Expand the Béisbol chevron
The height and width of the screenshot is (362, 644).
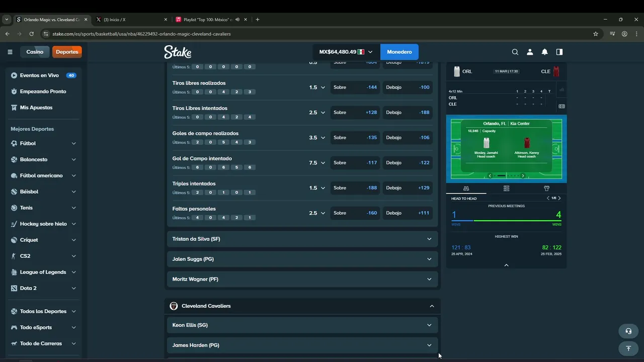tap(74, 192)
